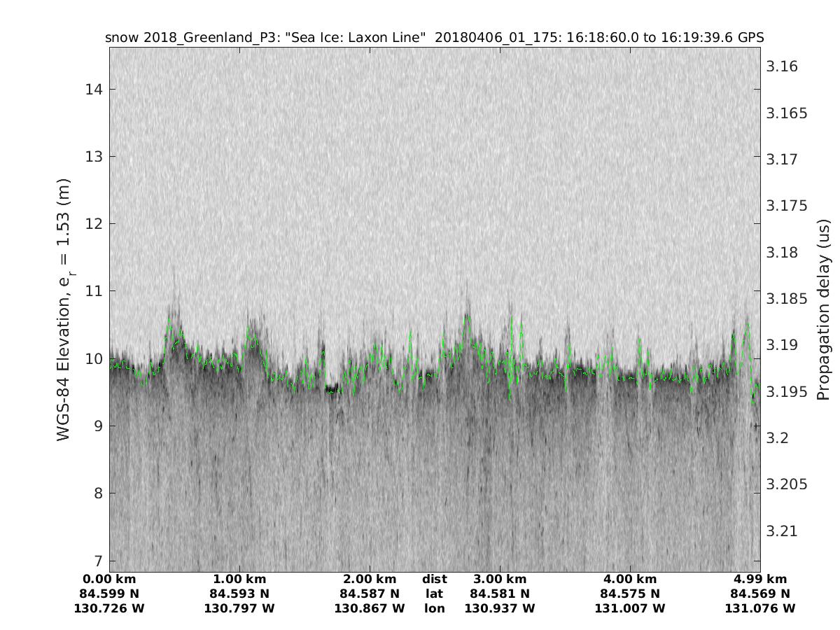The height and width of the screenshot is (630, 840).
Task: Click the 7 elevation tick label
Action: pos(95,561)
